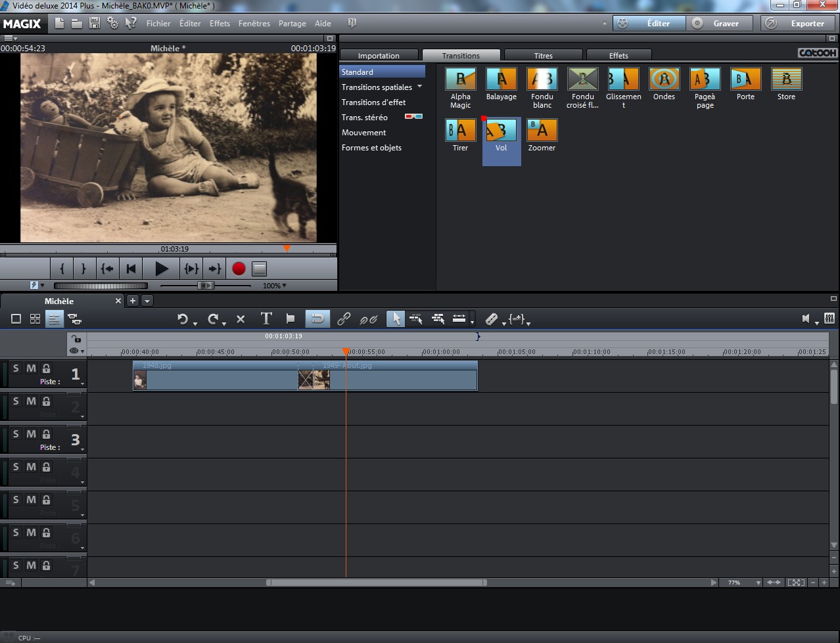This screenshot has width=840, height=643.
Task: Open dropdown arrow next to project tab
Action: coord(147,301)
